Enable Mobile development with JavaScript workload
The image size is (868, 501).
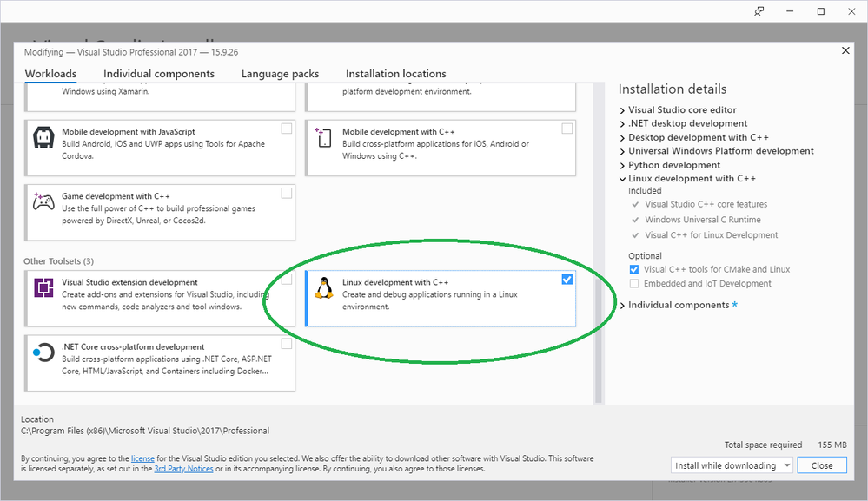286,129
